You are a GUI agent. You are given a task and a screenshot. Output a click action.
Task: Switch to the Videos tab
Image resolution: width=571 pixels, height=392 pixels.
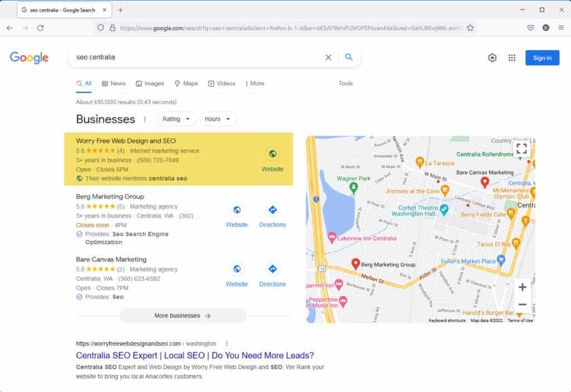[221, 84]
